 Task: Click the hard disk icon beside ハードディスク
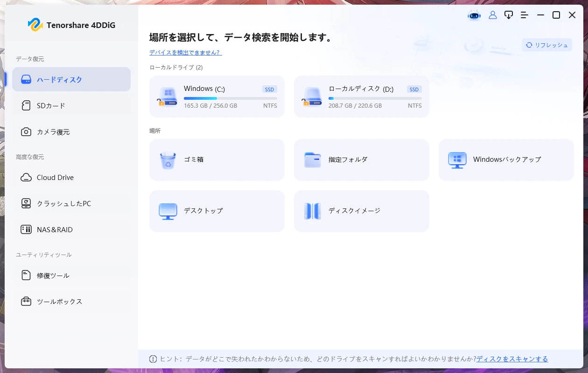26,79
